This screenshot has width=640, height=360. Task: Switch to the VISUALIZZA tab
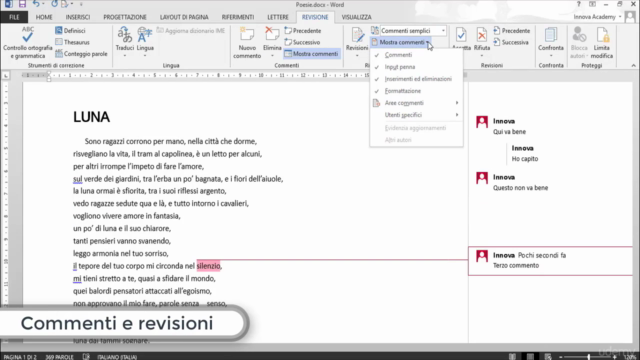coord(356,17)
